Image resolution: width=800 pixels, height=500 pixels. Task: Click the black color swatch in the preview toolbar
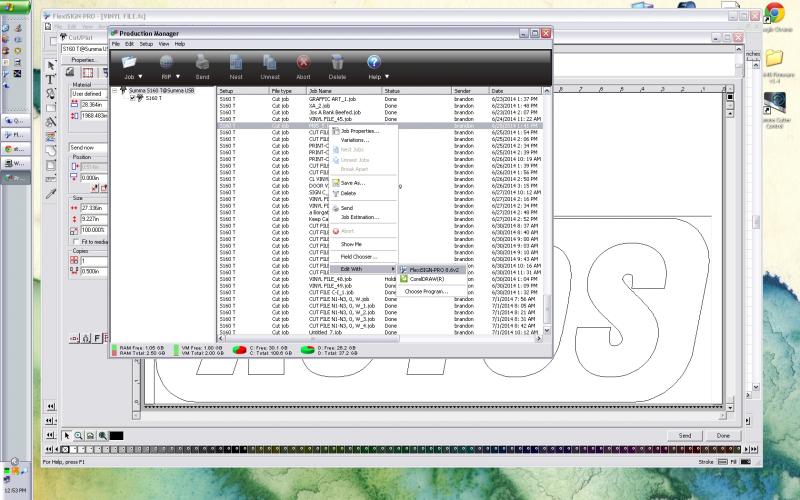[x=116, y=435]
